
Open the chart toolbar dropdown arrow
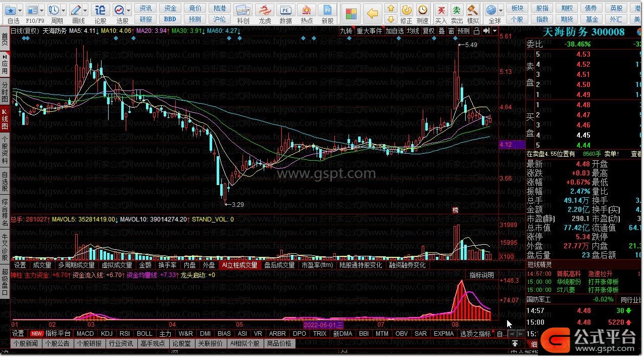(x=494, y=31)
